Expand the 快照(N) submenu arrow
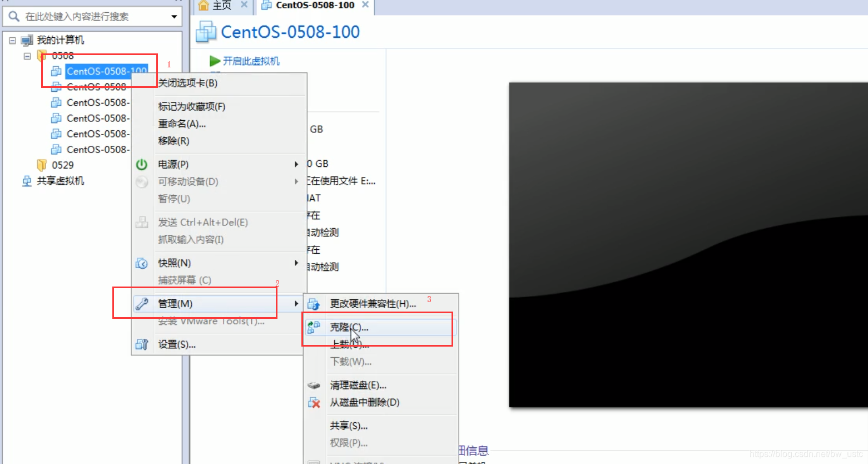The height and width of the screenshot is (464, 868). 296,263
